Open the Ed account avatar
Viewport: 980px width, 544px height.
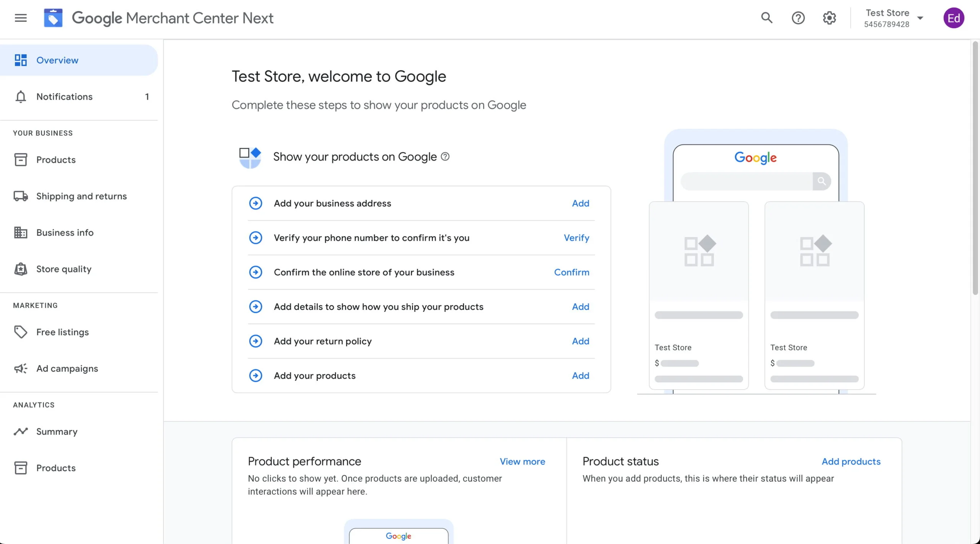coord(954,18)
